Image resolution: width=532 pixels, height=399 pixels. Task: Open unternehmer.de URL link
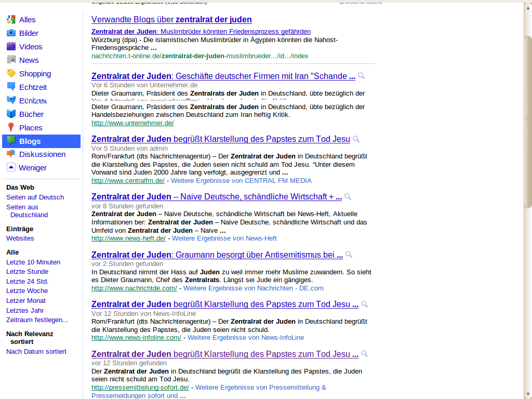132,123
